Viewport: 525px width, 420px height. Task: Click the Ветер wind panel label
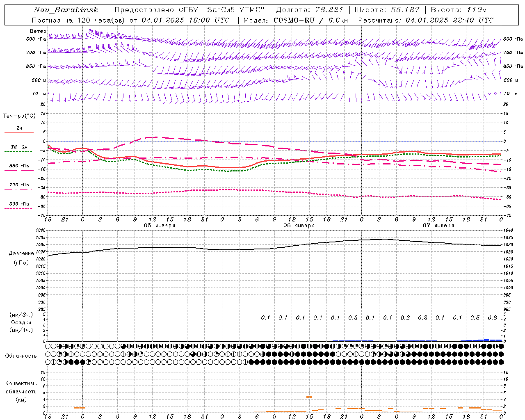38,31
